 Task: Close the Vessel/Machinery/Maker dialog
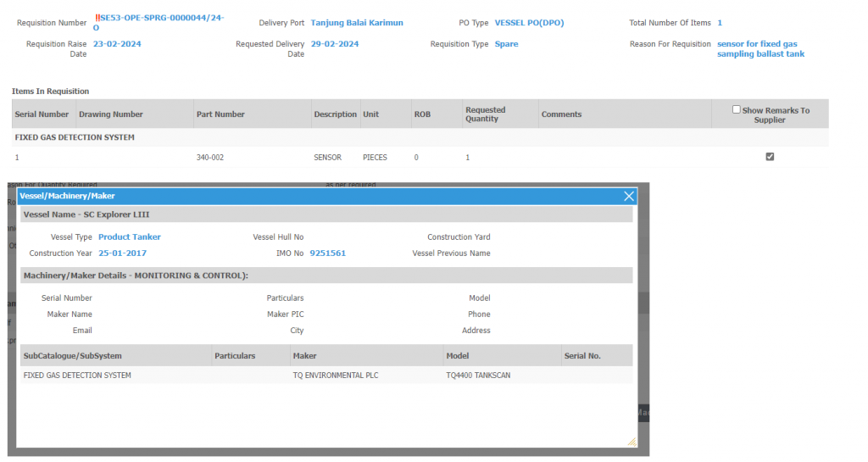(x=628, y=196)
